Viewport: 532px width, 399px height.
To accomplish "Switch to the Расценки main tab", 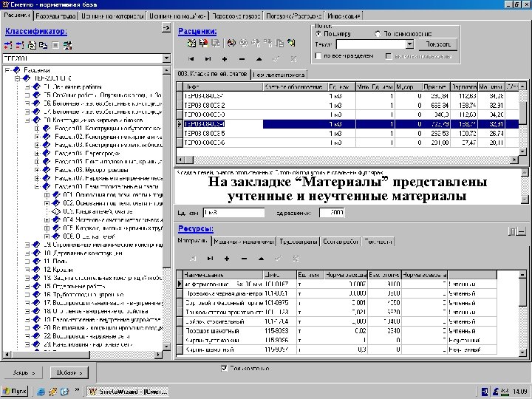I will pyautogui.click(x=16, y=16).
